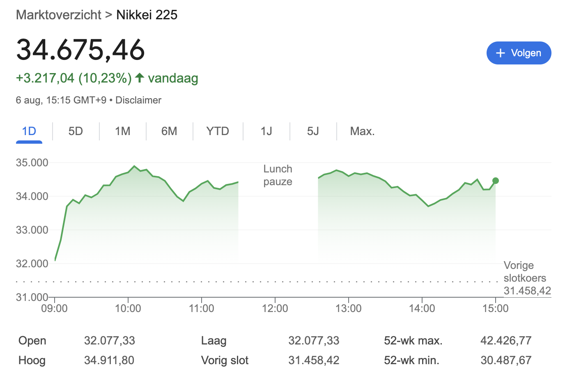Click the 11:00 time axis label
This screenshot has width=588, height=381.
pyautogui.click(x=201, y=308)
